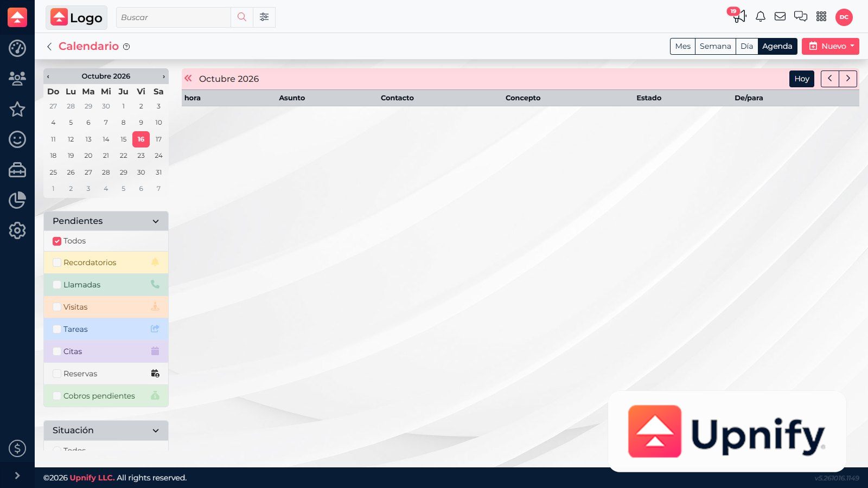Open the smiley face icon in sidebar
This screenshot has height=488, width=868.
(17, 139)
